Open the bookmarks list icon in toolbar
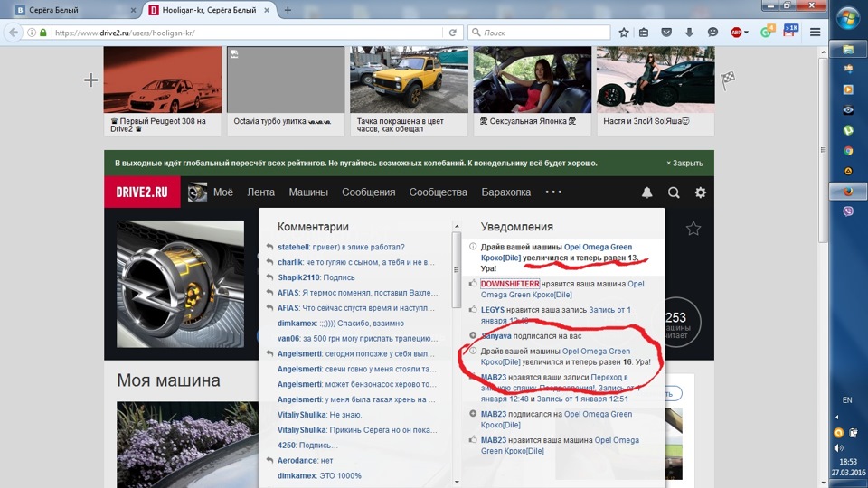Viewport: 868px width, 488px height. [x=644, y=33]
